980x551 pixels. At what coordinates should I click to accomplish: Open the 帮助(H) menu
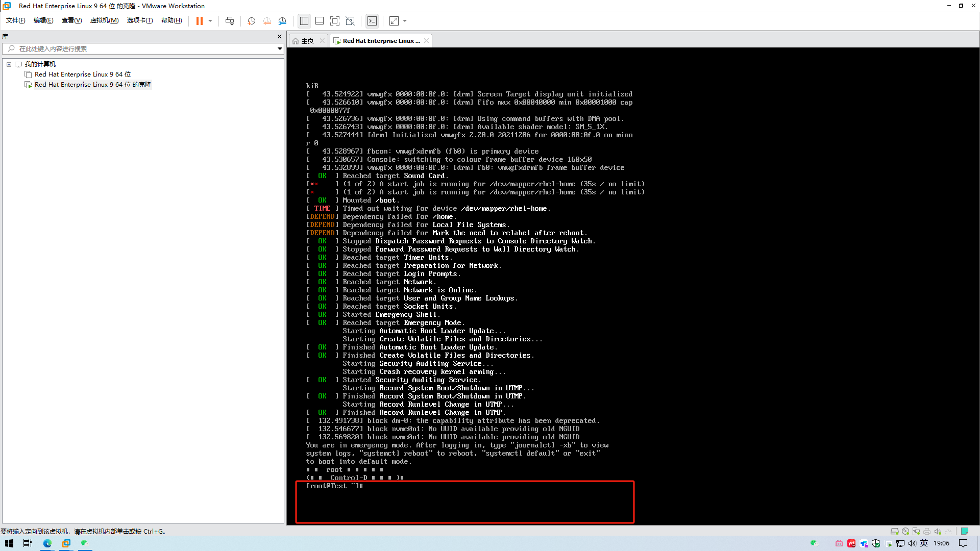click(171, 20)
